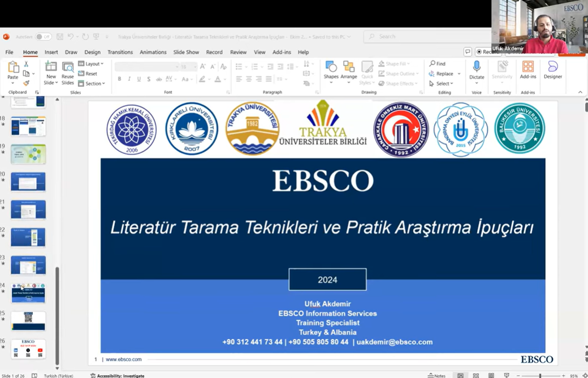Open the Find tool

pos(438,64)
